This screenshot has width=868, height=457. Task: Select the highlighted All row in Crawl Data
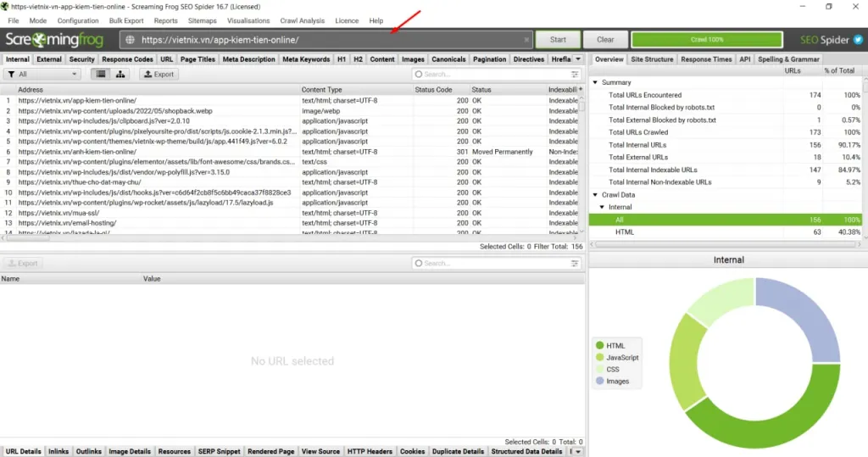click(726, 220)
